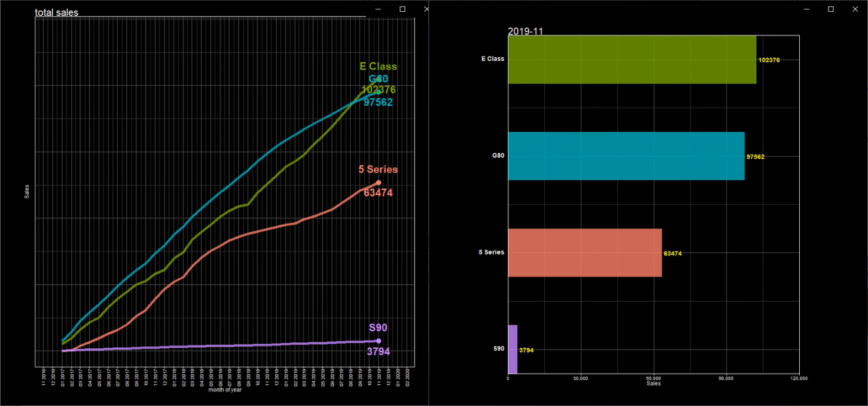Image resolution: width=868 pixels, height=406 pixels.
Task: Click the yellow 3794 bar value
Action: (526, 350)
